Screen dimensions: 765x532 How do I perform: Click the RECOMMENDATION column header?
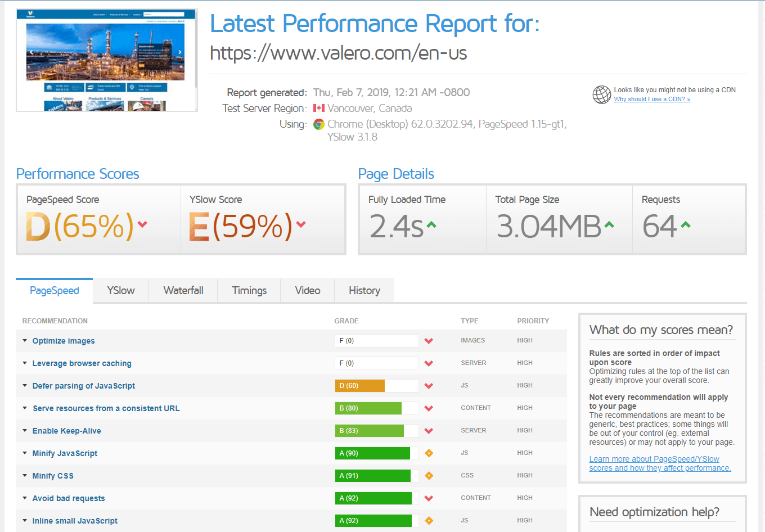(x=55, y=321)
